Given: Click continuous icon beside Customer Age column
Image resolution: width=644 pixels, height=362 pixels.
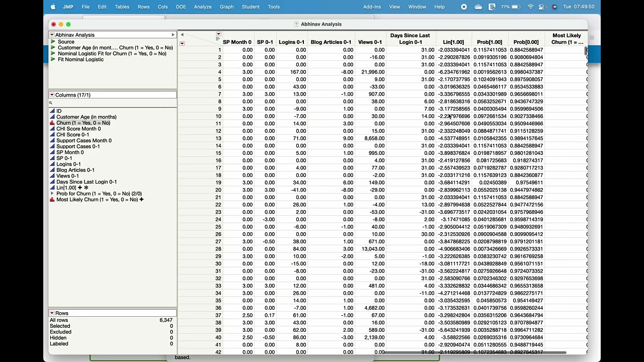Looking at the screenshot, I should pyautogui.click(x=52, y=117).
